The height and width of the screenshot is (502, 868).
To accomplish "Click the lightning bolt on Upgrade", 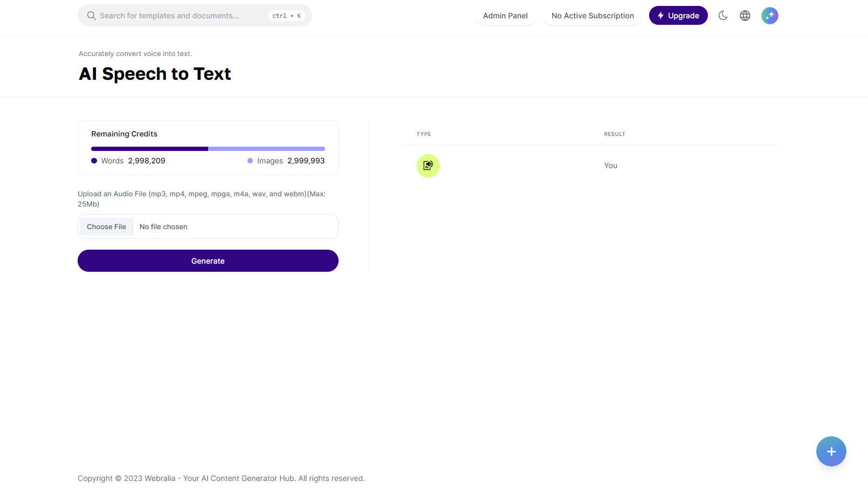I will click(660, 16).
